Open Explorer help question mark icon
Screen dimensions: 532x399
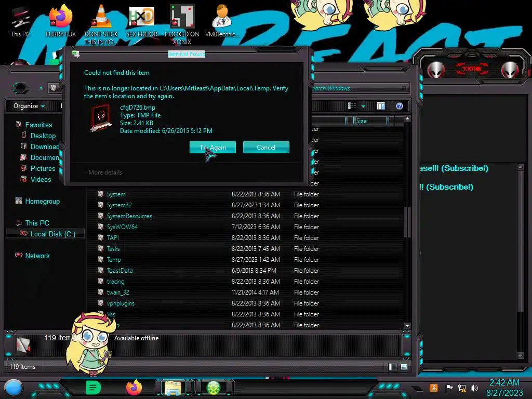400,106
